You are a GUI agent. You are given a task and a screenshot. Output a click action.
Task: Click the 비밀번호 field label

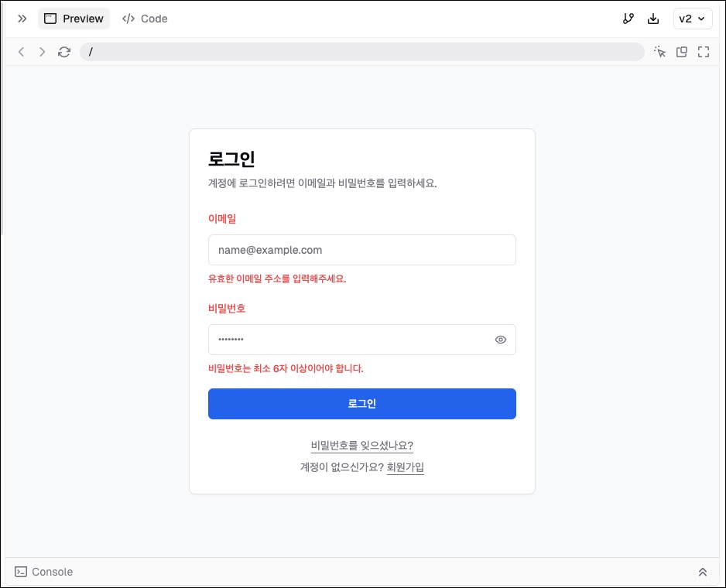tap(227, 309)
